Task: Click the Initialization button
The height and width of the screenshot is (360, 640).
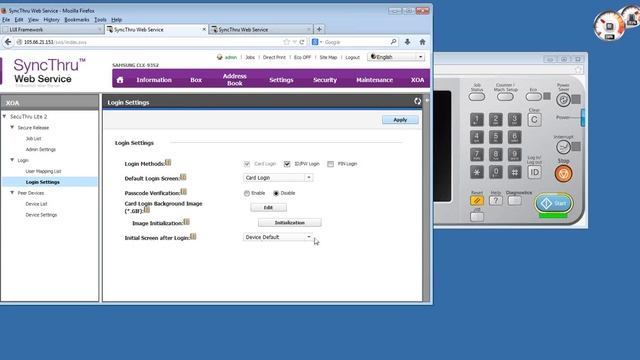Action: click(x=289, y=223)
